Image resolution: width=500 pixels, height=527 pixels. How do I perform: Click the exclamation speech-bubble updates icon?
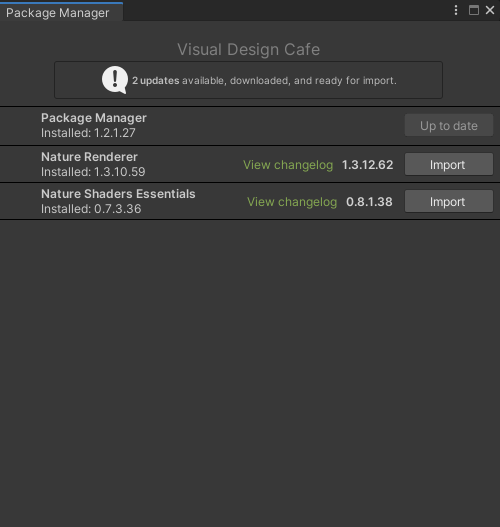point(115,80)
